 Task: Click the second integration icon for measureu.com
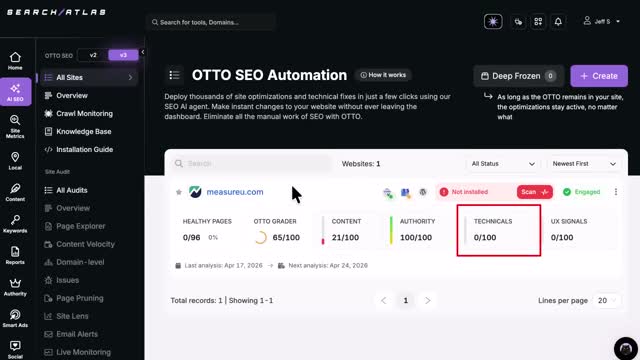click(405, 193)
